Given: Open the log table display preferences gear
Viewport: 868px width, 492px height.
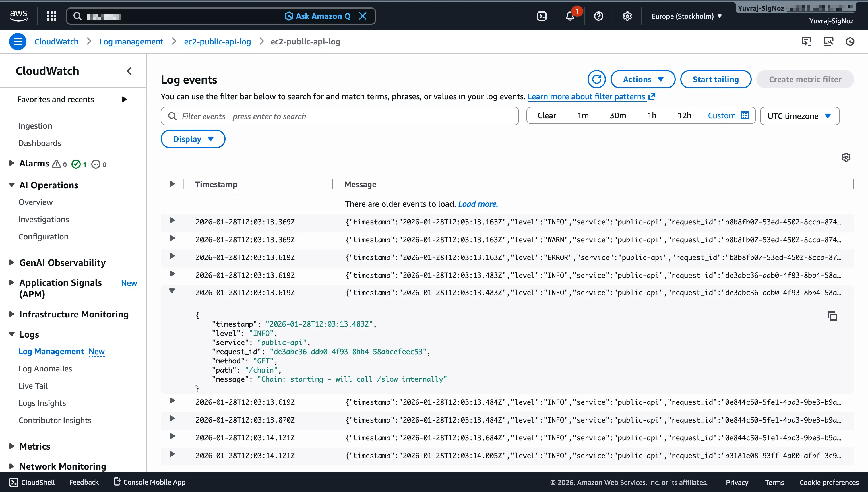Looking at the screenshot, I should [x=846, y=157].
